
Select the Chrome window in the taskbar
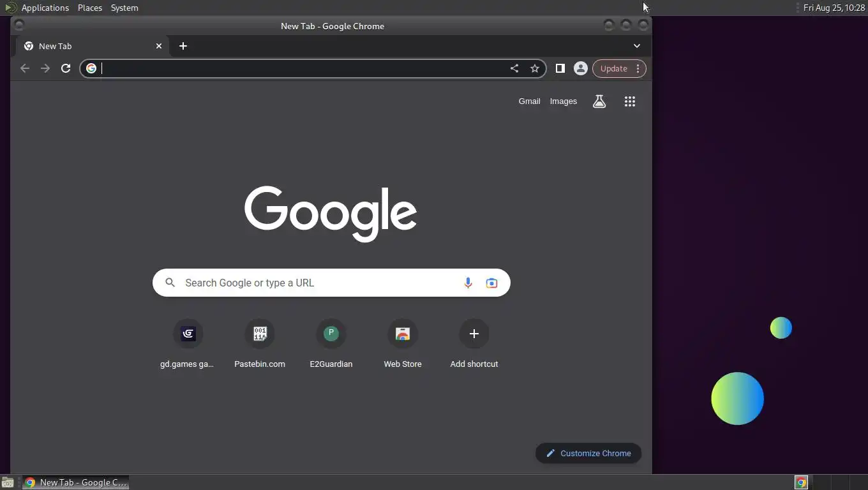tap(76, 482)
